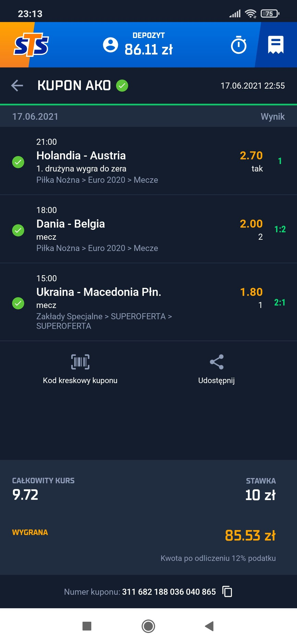
Task: Open the user account profile icon
Action: (111, 45)
